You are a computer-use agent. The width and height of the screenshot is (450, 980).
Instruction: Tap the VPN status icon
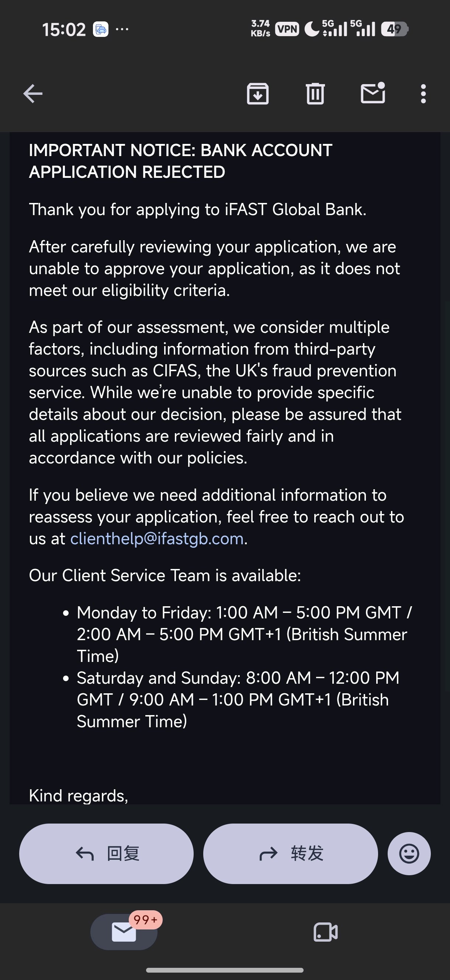pyautogui.click(x=287, y=29)
